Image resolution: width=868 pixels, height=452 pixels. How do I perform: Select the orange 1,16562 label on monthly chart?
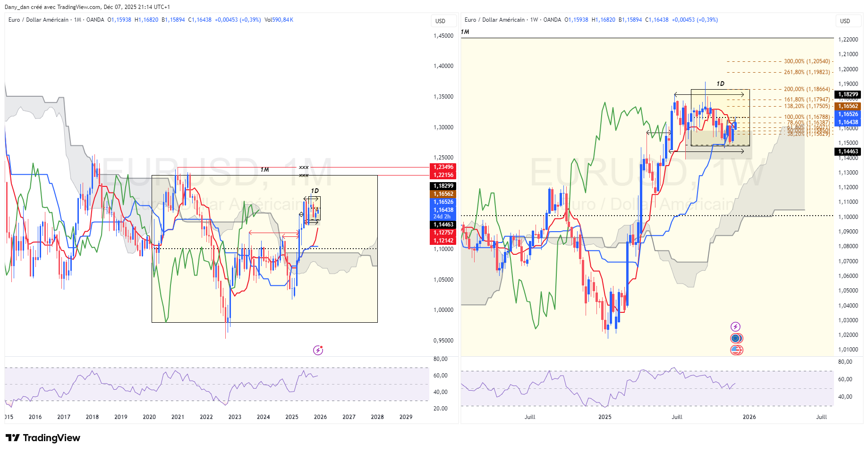pos(443,194)
